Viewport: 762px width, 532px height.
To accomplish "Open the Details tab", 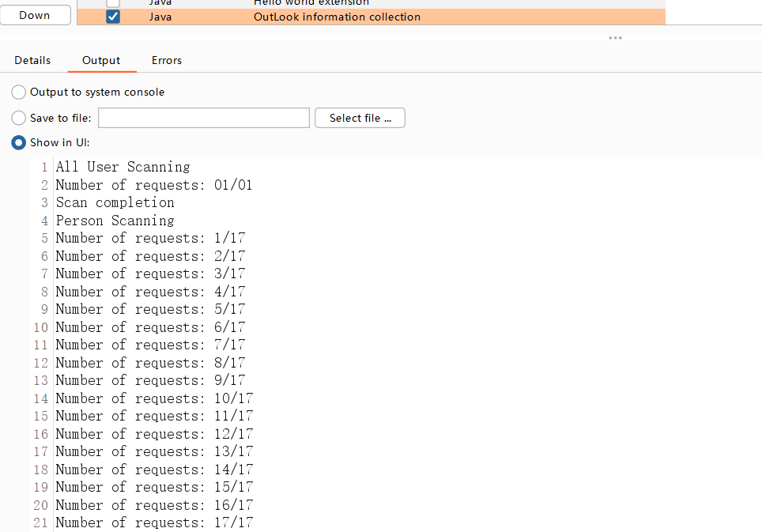I will [32, 60].
